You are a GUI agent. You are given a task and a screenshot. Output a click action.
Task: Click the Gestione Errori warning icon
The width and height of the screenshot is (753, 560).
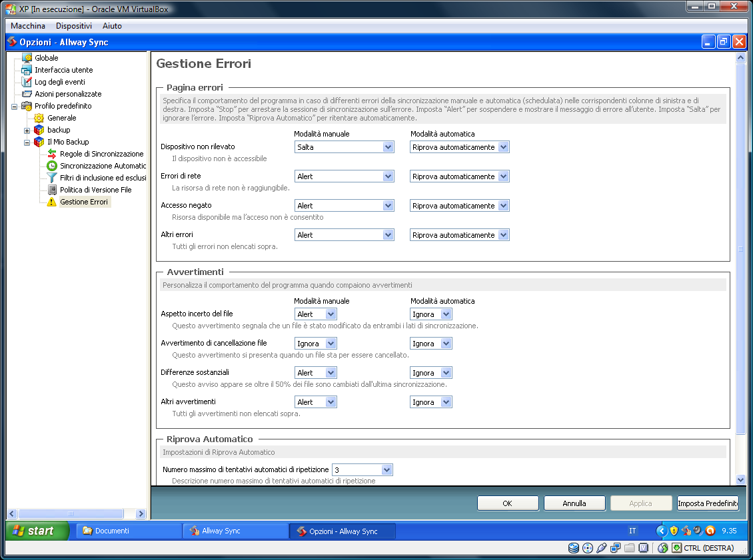(x=52, y=202)
